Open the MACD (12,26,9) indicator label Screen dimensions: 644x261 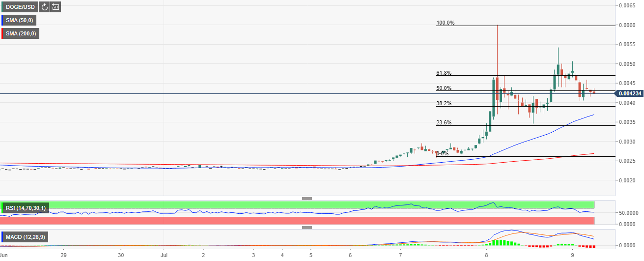[24, 237]
